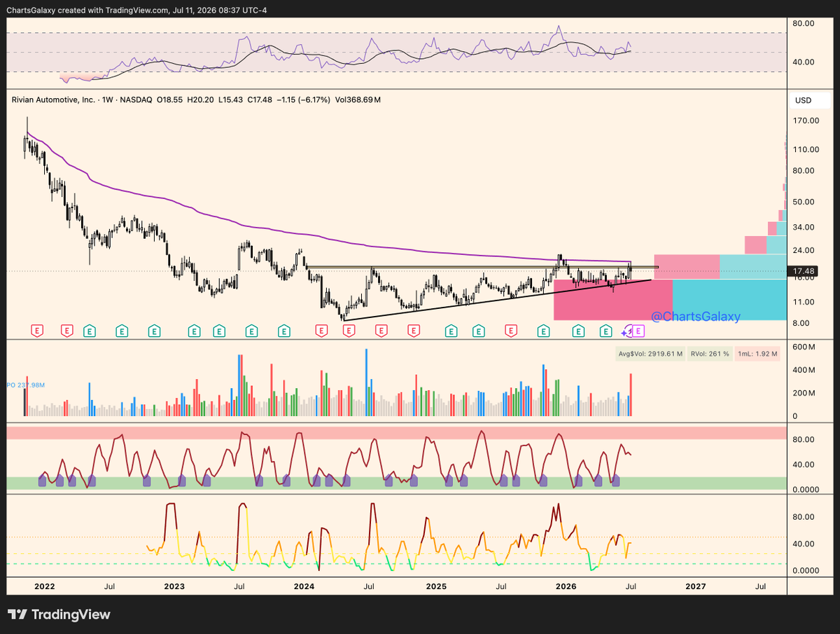This screenshot has width=840, height=634.
Task: Click the Avg$Vol: 2919.61 M badge
Action: (x=650, y=354)
